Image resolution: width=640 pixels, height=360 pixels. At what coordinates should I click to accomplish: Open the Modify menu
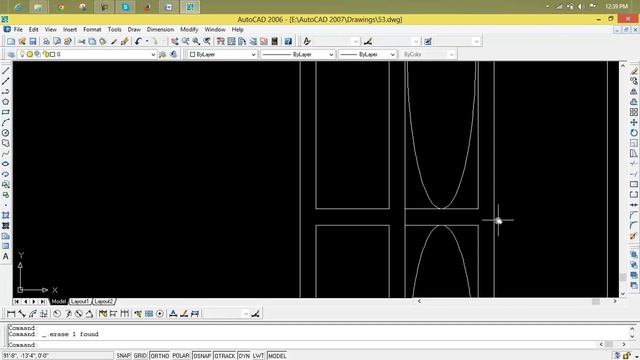[189, 29]
